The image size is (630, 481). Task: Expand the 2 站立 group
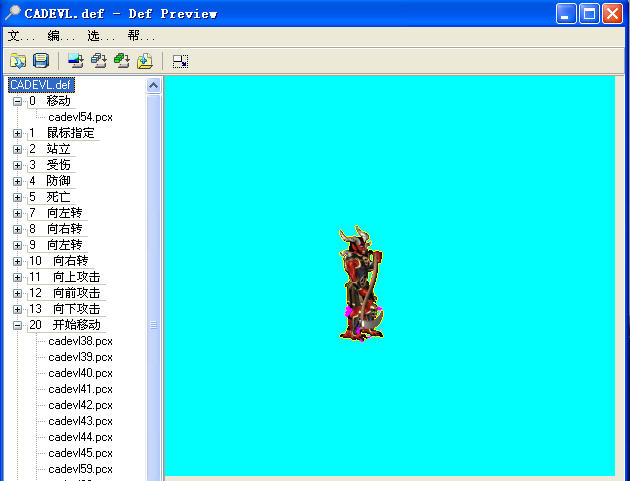point(17,149)
